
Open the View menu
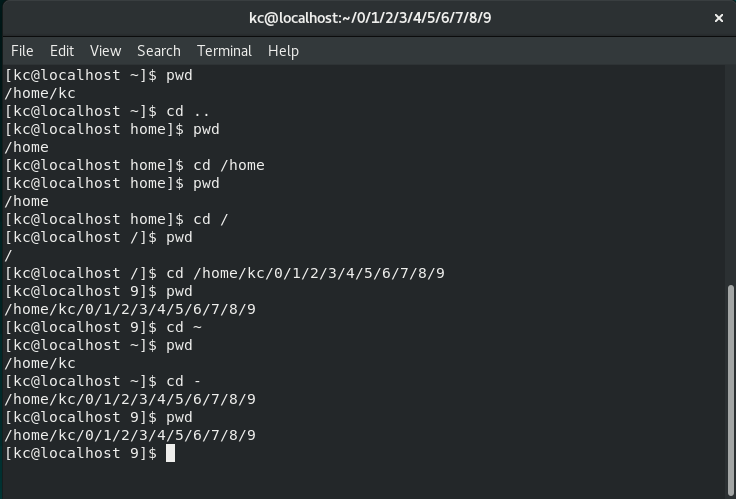click(105, 51)
